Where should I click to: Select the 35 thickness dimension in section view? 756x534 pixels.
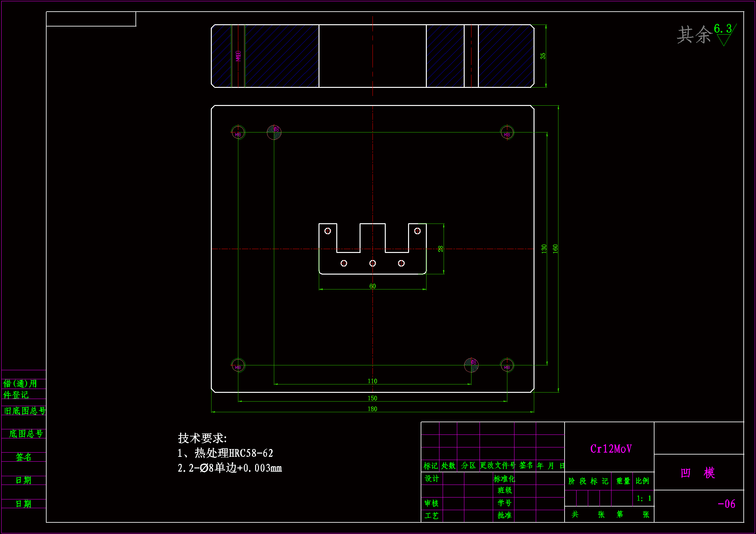click(x=543, y=56)
